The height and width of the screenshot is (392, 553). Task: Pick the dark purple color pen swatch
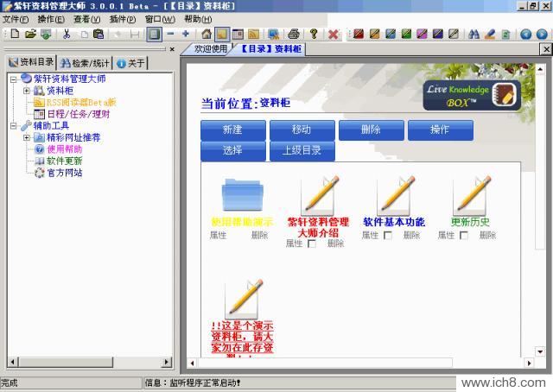438,35
